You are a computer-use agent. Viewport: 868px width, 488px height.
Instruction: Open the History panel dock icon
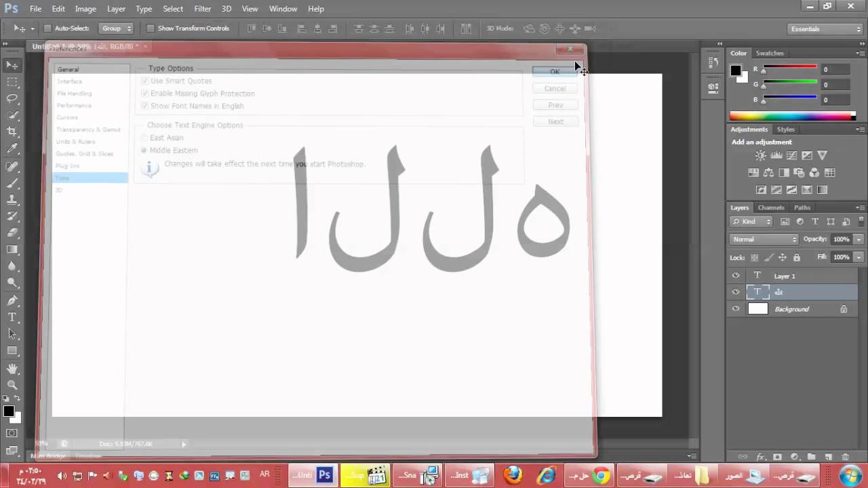(x=713, y=62)
